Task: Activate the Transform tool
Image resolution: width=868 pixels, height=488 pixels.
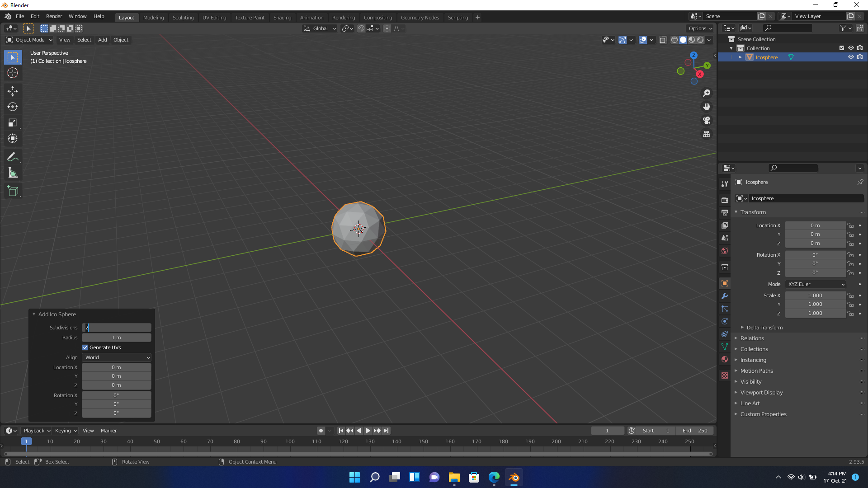Action: click(x=13, y=139)
